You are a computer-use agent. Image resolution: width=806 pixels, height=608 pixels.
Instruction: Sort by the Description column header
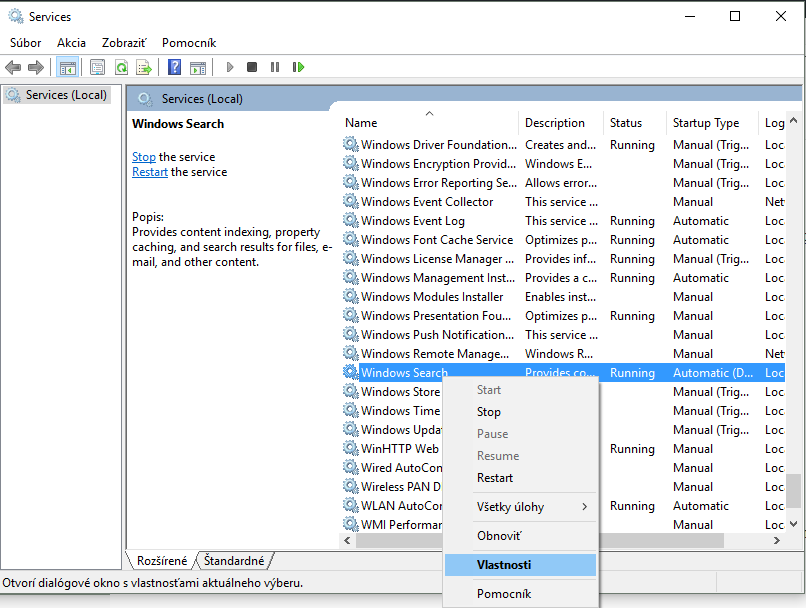click(x=561, y=123)
